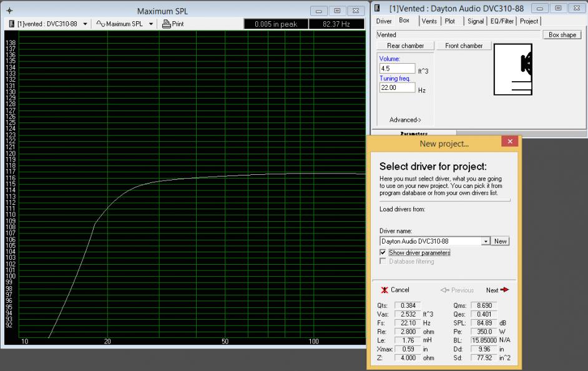Click the 82.37 Hz readout
The width and height of the screenshot is (588, 371).
pyautogui.click(x=336, y=24)
